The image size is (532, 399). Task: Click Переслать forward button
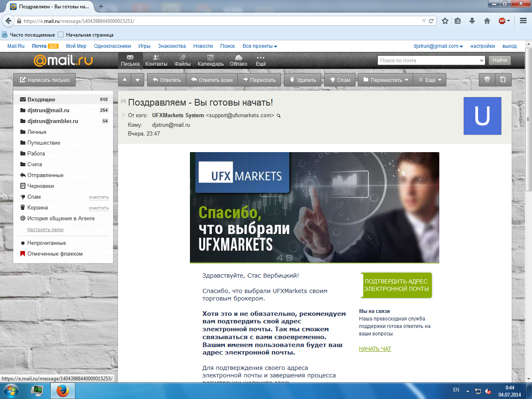coord(259,80)
